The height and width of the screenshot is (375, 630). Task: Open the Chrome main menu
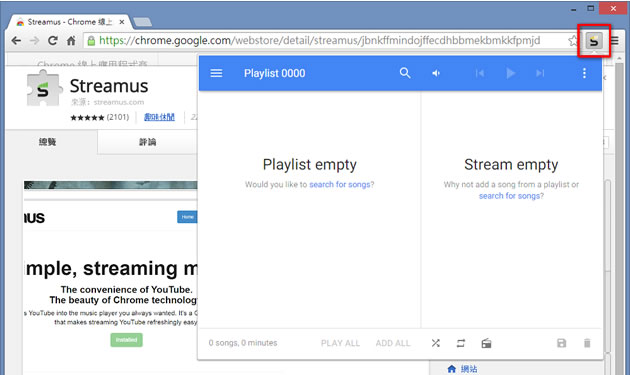point(615,41)
